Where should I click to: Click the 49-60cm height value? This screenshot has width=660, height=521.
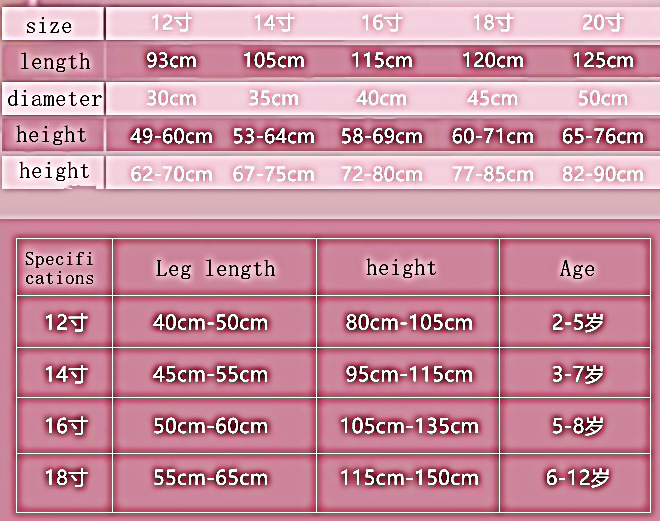click(x=171, y=136)
